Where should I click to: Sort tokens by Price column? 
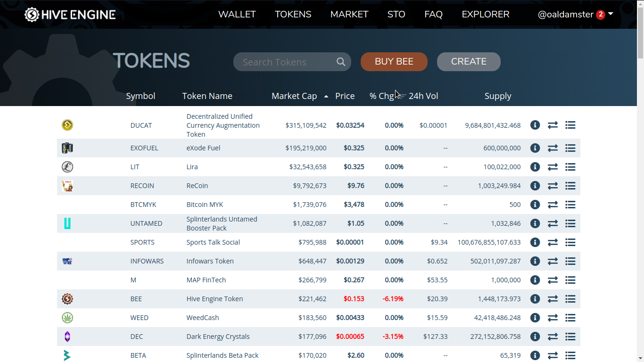point(345,96)
